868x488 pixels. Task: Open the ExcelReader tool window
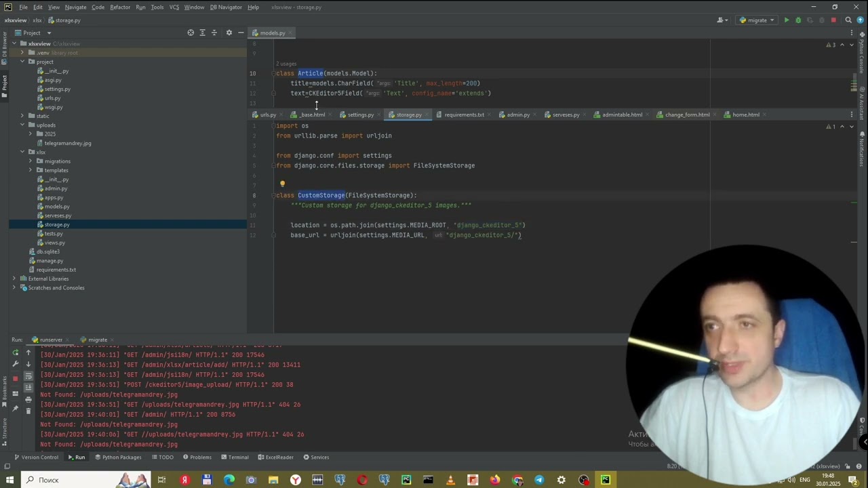click(275, 457)
